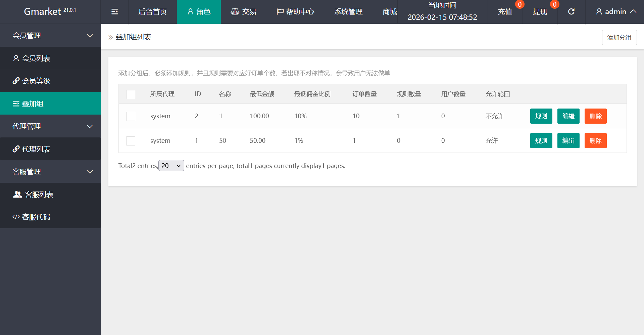Check the checkbox for group ID 2
This screenshot has width=644, height=335.
[131, 116]
